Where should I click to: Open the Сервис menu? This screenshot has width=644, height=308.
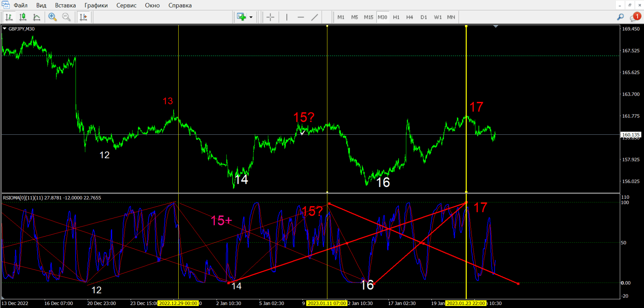126,5
